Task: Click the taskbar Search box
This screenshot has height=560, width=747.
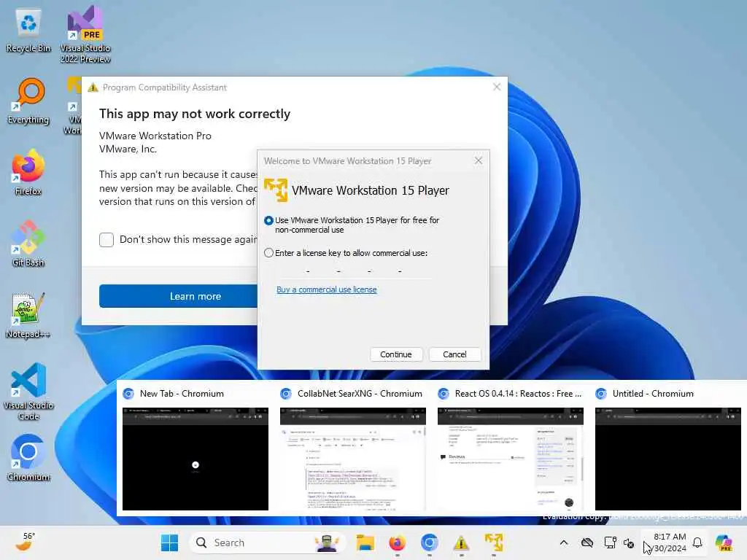Action: 267,542
